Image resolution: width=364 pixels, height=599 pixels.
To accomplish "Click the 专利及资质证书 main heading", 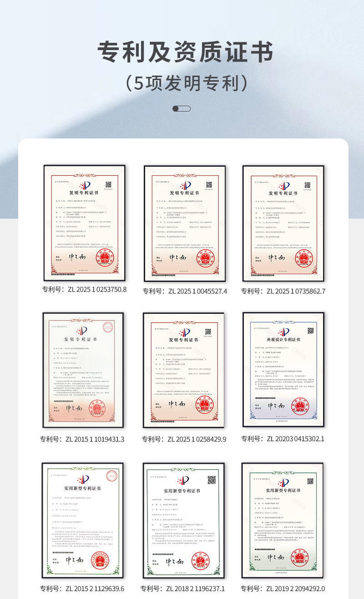I will (x=186, y=52).
